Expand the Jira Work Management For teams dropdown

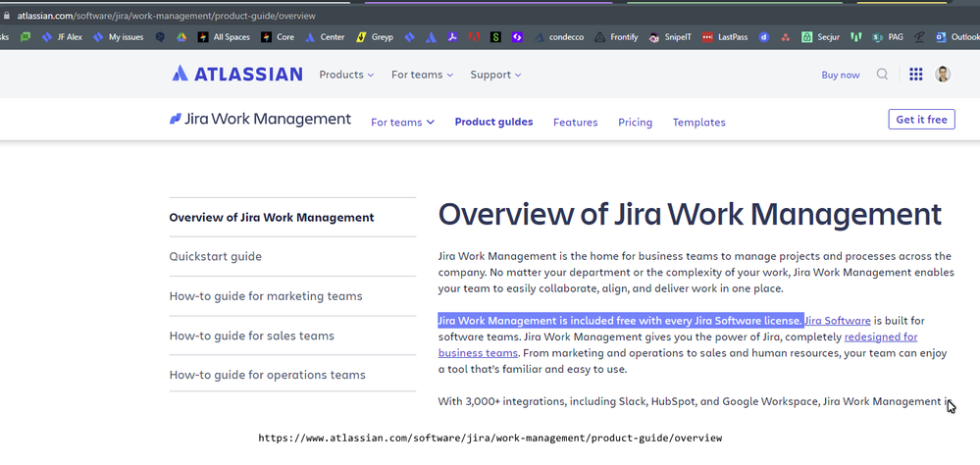[402, 122]
